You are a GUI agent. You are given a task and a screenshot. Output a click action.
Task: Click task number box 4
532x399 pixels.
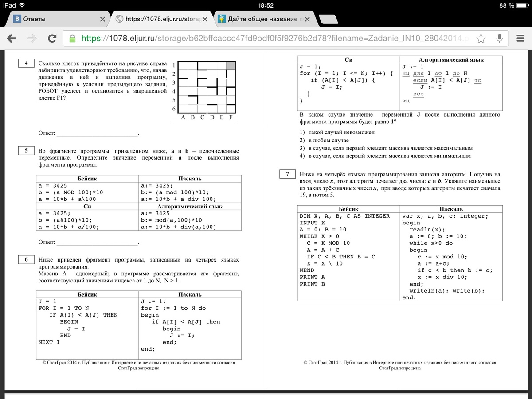click(26, 63)
